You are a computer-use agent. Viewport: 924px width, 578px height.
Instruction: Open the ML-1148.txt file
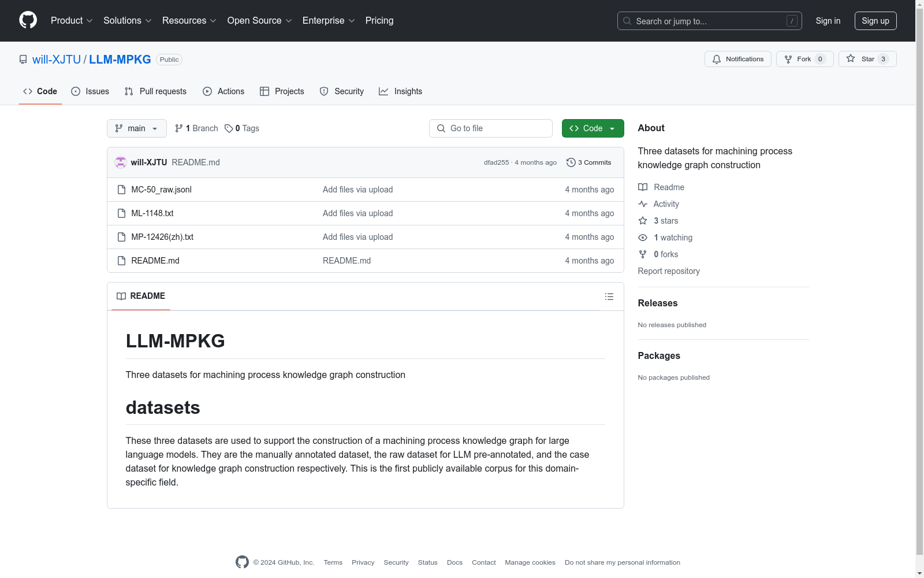coord(152,213)
